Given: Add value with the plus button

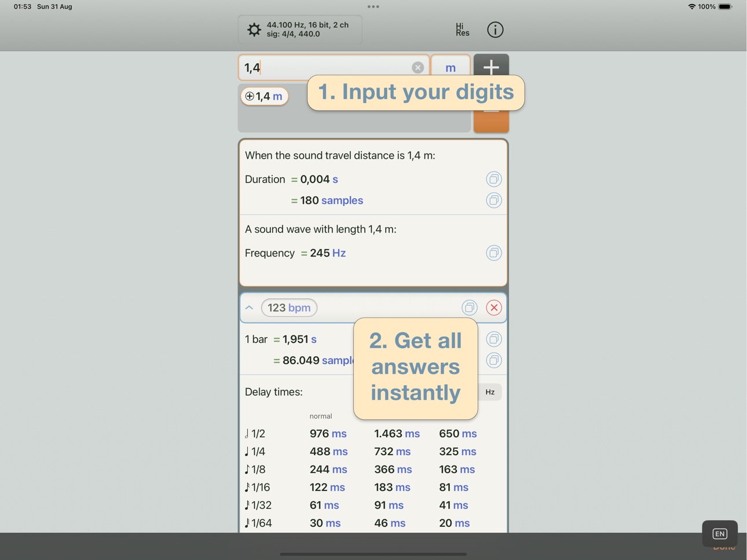Looking at the screenshot, I should [491, 67].
